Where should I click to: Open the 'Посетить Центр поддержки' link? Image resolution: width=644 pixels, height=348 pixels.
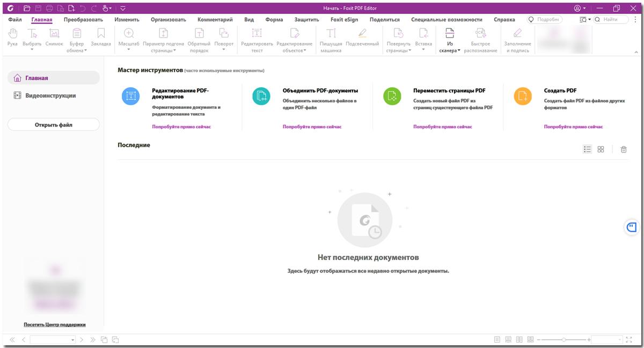(54, 324)
